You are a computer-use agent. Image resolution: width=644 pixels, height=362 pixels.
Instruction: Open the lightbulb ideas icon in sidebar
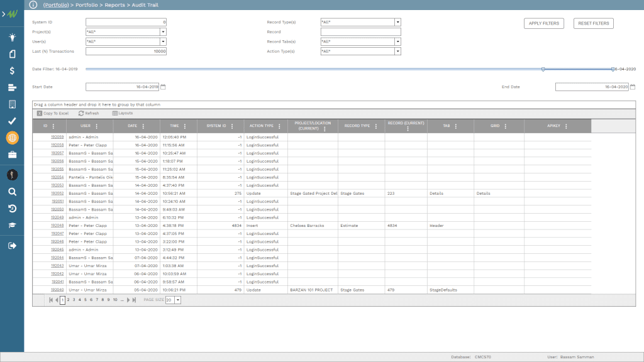coord(12,37)
